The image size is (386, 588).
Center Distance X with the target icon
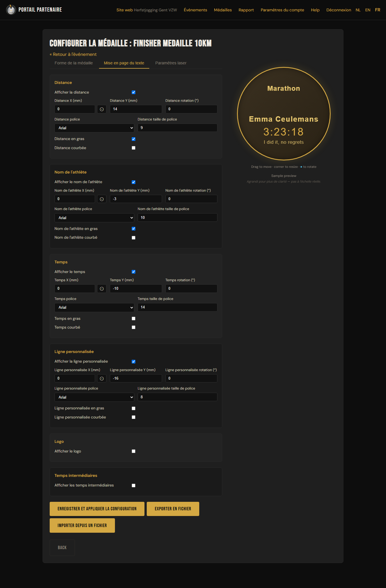point(102,109)
